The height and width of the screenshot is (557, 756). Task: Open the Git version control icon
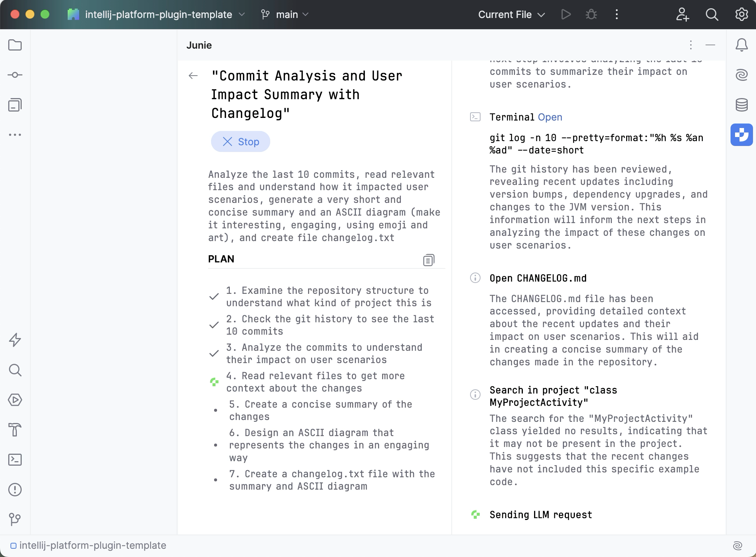[15, 519]
